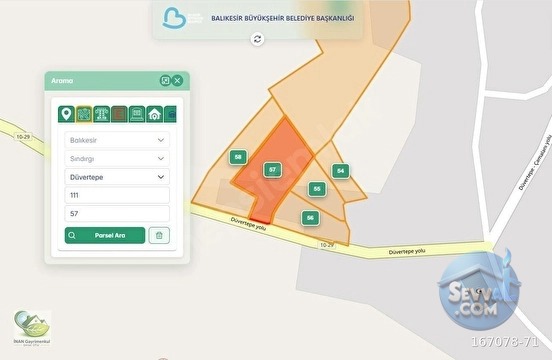552x360 pixels.
Task: Clear search with the trash button
Action: click(159, 235)
